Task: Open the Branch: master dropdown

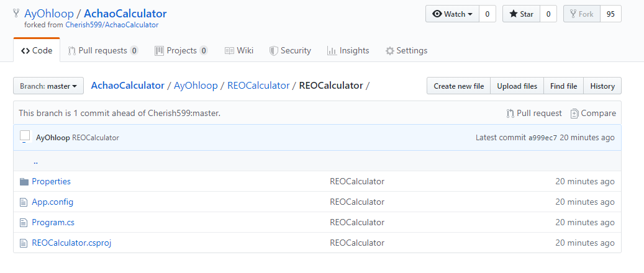Action: click(x=48, y=86)
